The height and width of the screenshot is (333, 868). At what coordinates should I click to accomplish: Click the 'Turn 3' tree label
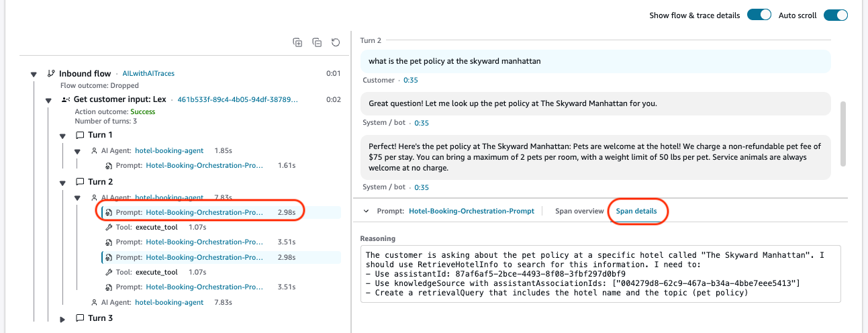[x=101, y=318]
